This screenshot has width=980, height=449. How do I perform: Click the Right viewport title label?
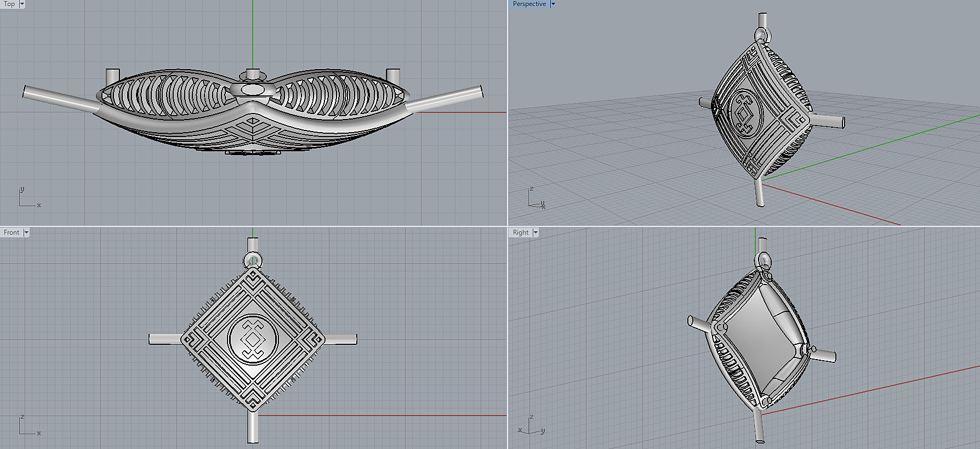[x=520, y=232]
